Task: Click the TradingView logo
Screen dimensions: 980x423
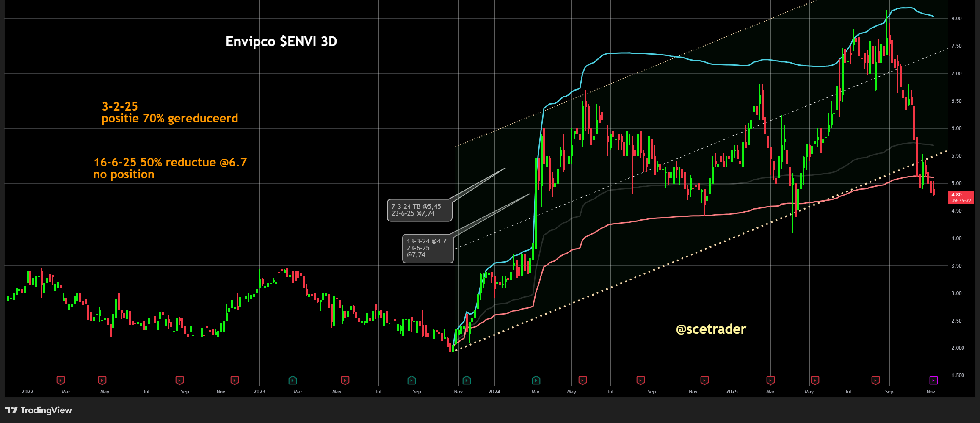Action: click(39, 410)
